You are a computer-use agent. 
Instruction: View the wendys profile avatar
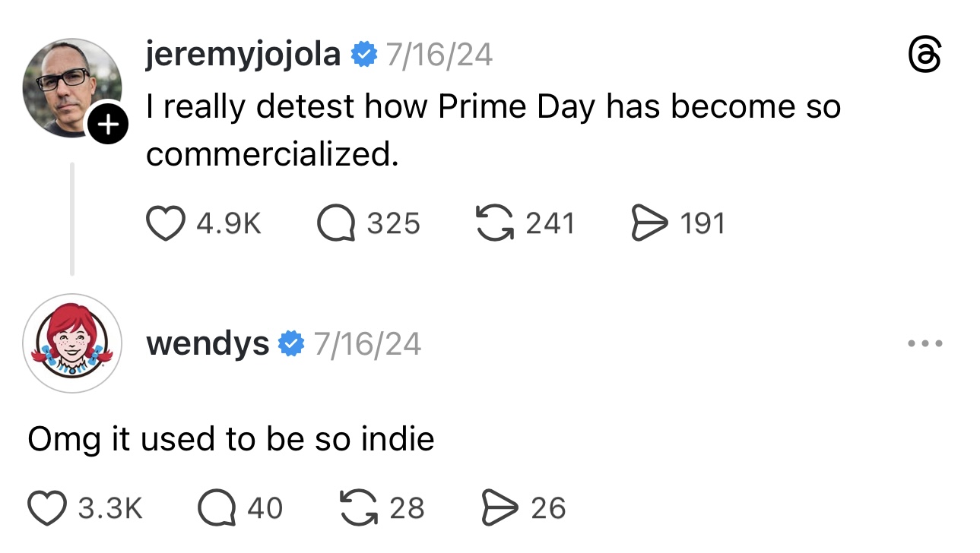[72, 343]
